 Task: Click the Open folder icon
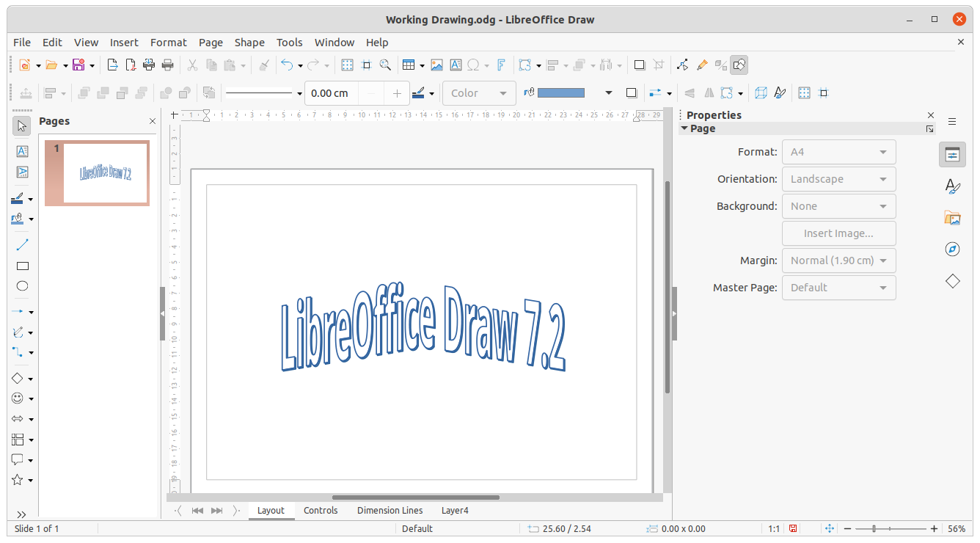tap(51, 65)
